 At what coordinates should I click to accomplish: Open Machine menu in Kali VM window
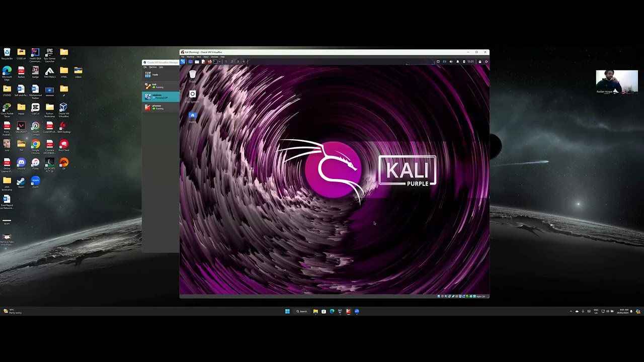point(190,57)
